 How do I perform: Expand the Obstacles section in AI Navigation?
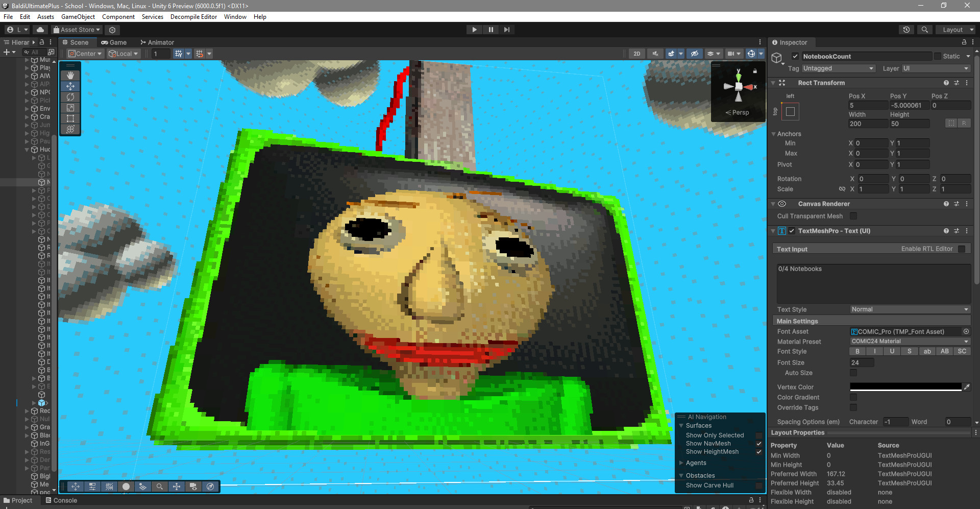pyautogui.click(x=682, y=475)
